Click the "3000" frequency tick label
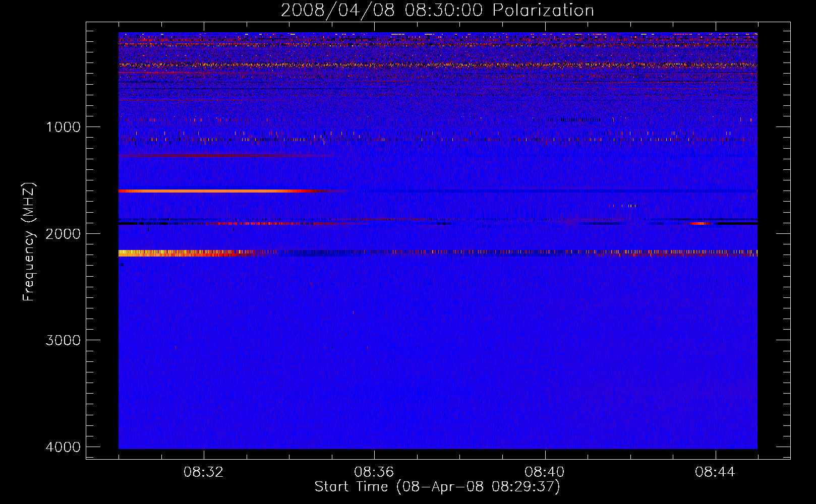Viewport: 816px width, 504px height. 63,340
